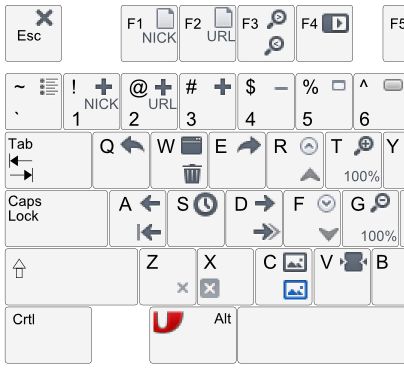Click the F4 sidebar panel key
The image size is (404, 368).
324,33
